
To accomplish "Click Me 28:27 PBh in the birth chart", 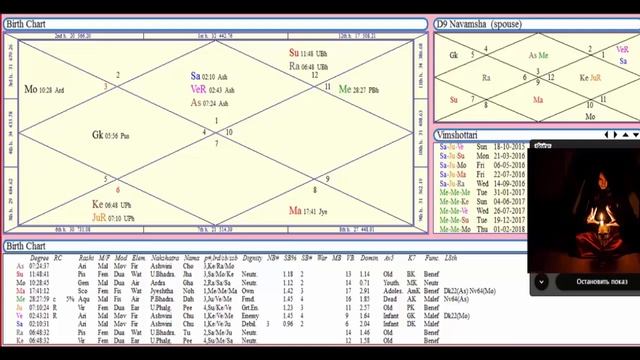I will coord(359,89).
